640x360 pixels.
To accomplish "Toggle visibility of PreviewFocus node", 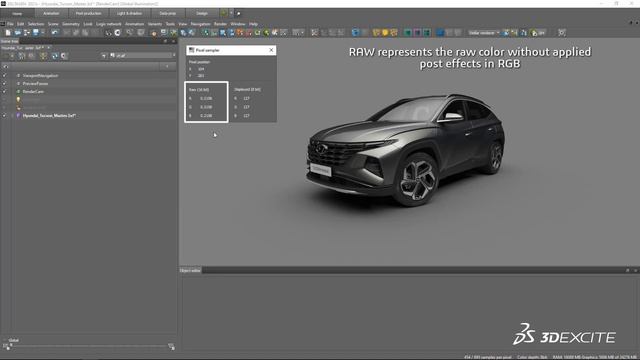I will 4,83.
